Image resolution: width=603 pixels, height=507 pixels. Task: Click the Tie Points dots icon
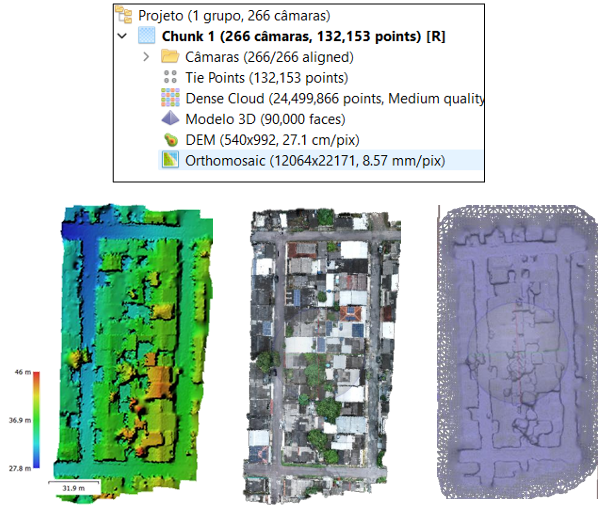tap(170, 77)
